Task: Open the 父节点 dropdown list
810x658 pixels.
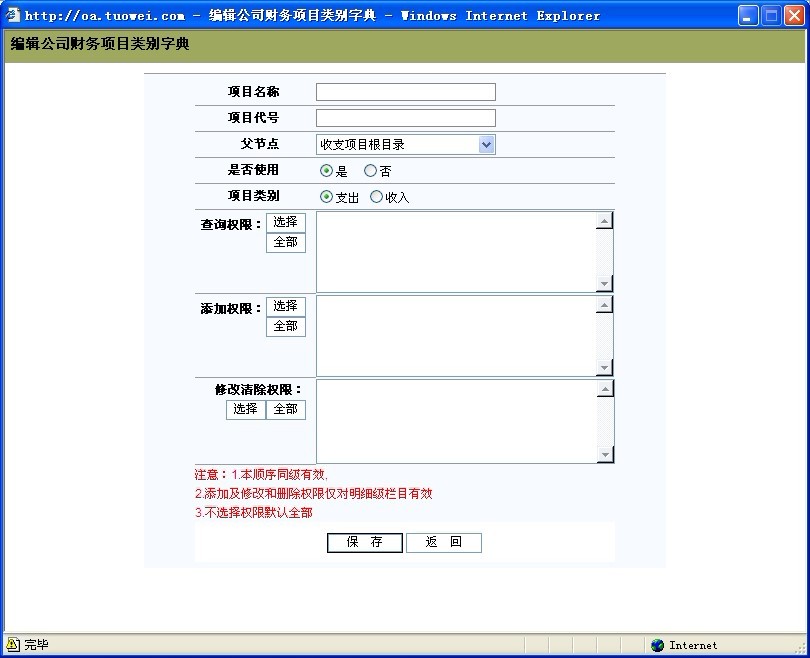Action: point(486,144)
